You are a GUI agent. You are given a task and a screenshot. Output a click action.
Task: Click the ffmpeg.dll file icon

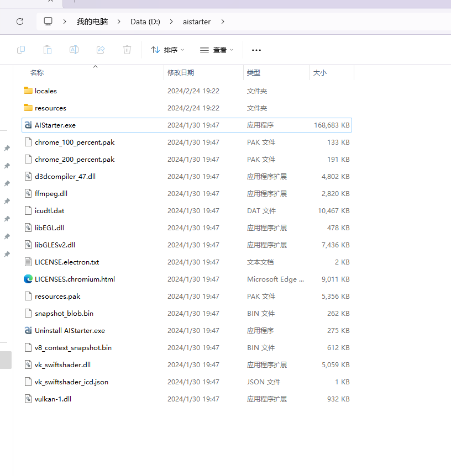tap(28, 193)
